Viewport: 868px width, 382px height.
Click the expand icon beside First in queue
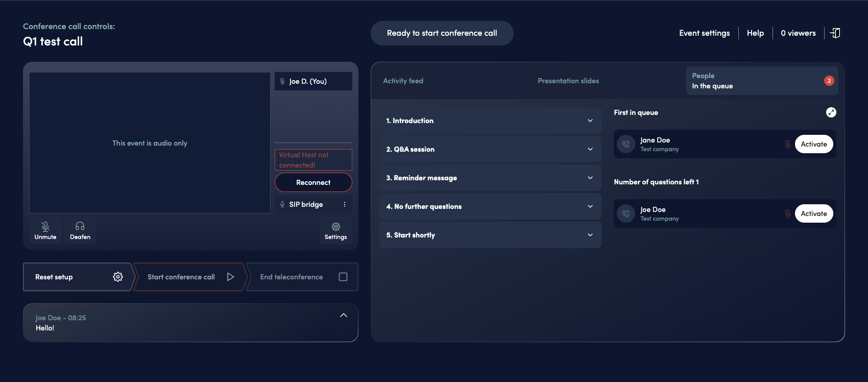point(831,112)
